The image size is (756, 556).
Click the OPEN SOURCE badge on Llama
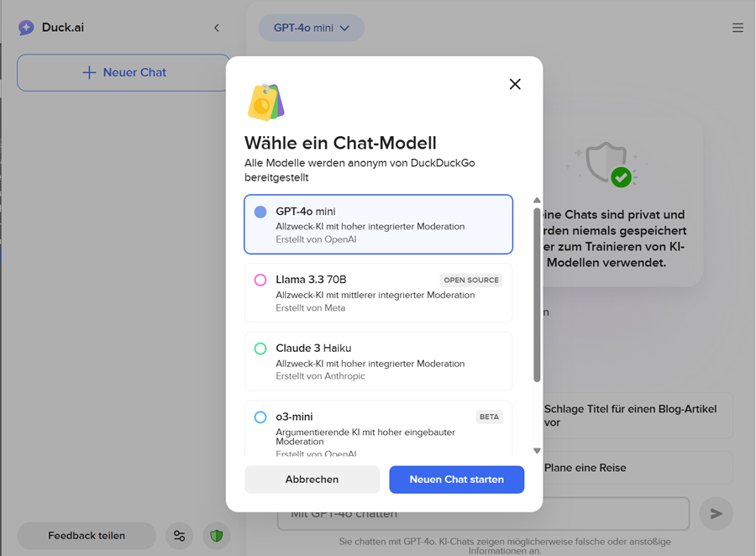click(x=471, y=281)
